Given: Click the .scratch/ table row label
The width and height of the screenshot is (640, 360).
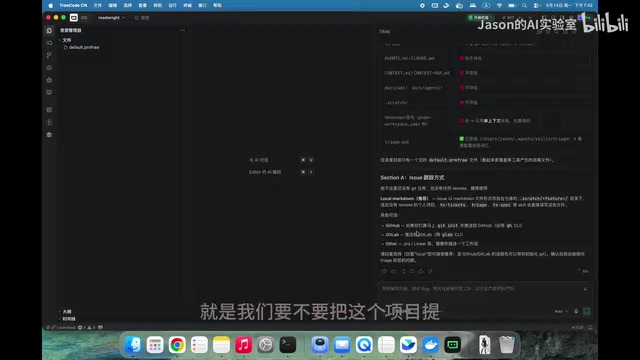Looking at the screenshot, I should 396,102.
